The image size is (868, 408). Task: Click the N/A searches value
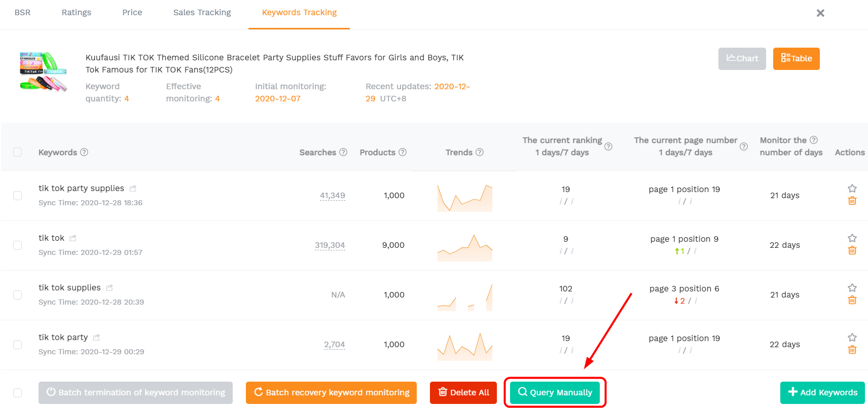[x=338, y=295]
